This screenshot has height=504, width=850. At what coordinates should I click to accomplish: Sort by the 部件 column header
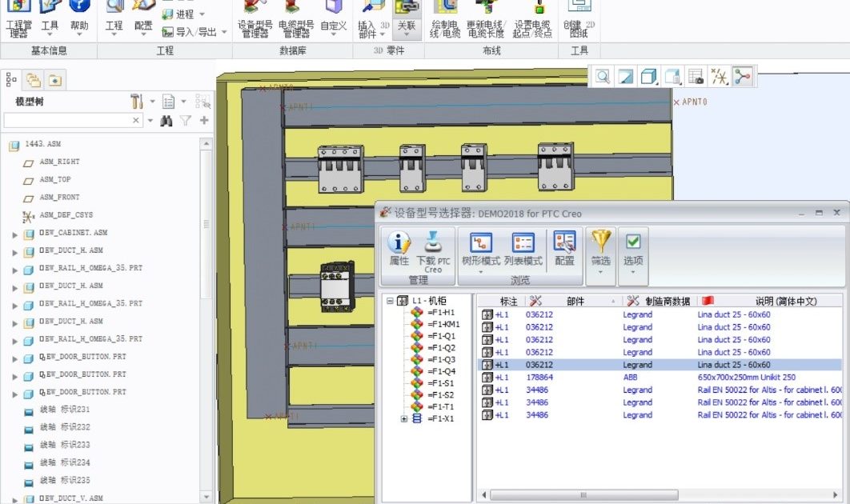(x=574, y=302)
